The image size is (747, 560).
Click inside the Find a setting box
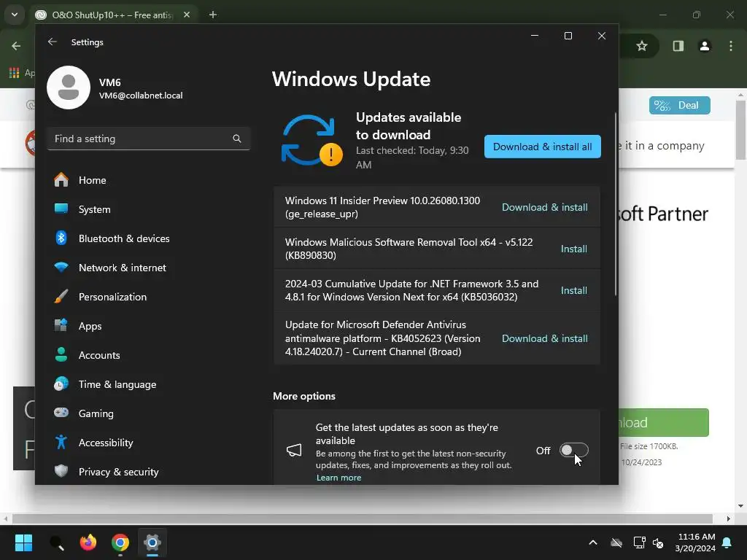tap(149, 139)
